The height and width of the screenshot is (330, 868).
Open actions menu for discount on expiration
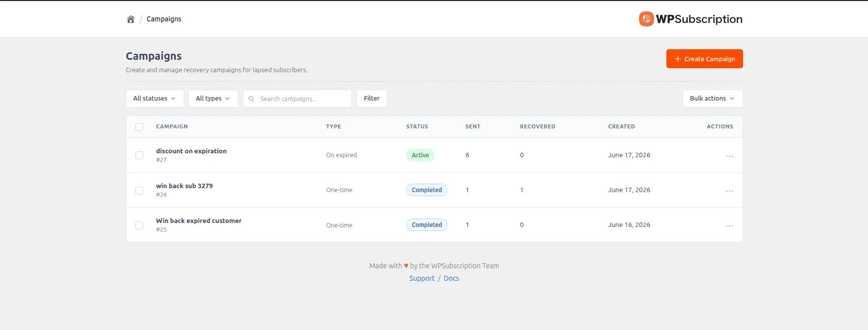point(729,156)
